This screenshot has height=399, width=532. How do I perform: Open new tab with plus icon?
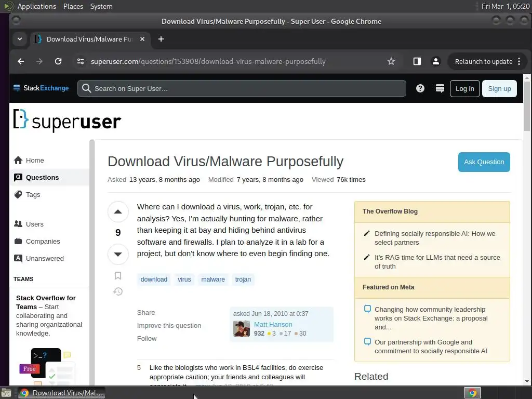coord(161,39)
